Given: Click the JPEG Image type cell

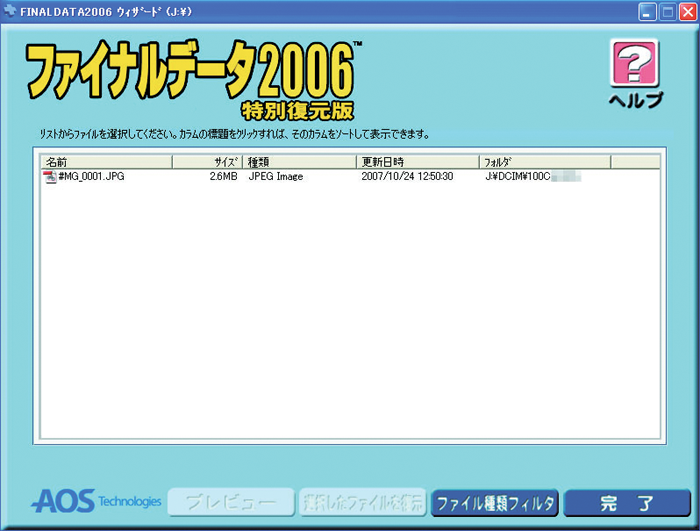Looking at the screenshot, I should pyautogui.click(x=276, y=176).
